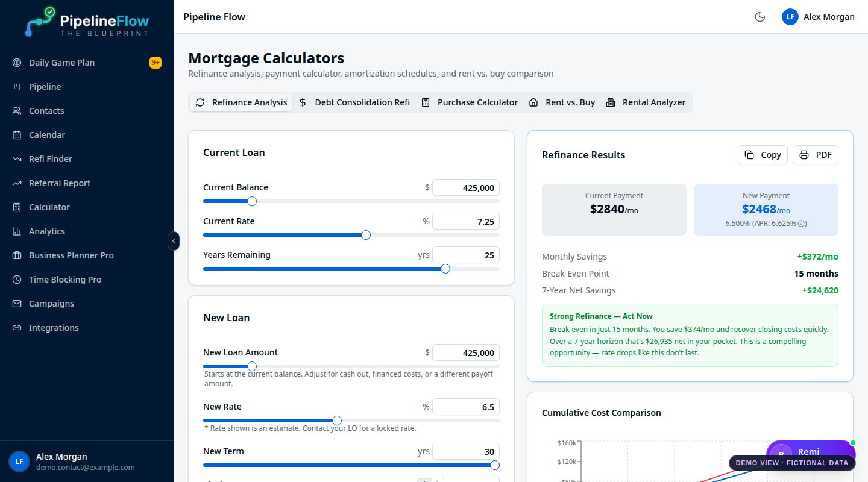The image size is (868, 482).
Task: Open Alex Morgan account menu in header
Action: (x=818, y=17)
